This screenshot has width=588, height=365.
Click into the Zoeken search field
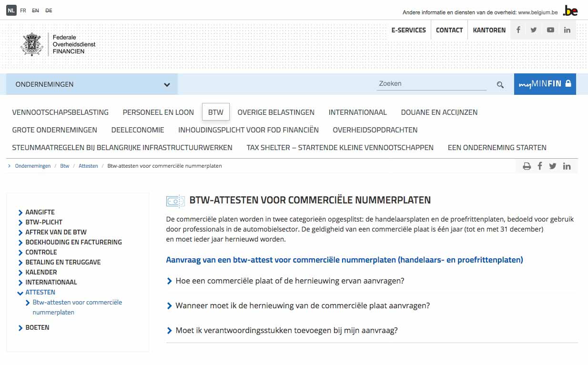(431, 84)
